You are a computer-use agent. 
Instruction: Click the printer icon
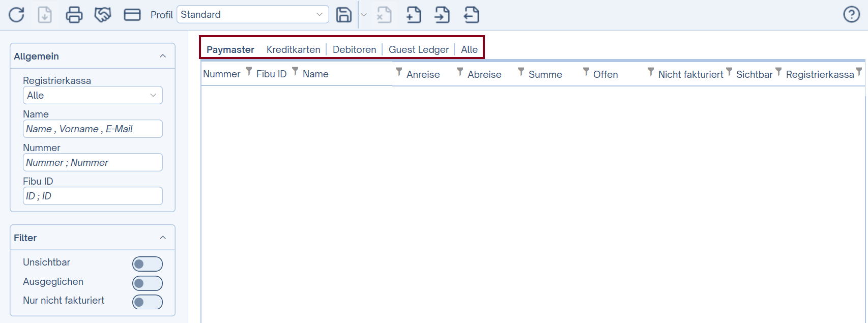click(x=74, y=15)
